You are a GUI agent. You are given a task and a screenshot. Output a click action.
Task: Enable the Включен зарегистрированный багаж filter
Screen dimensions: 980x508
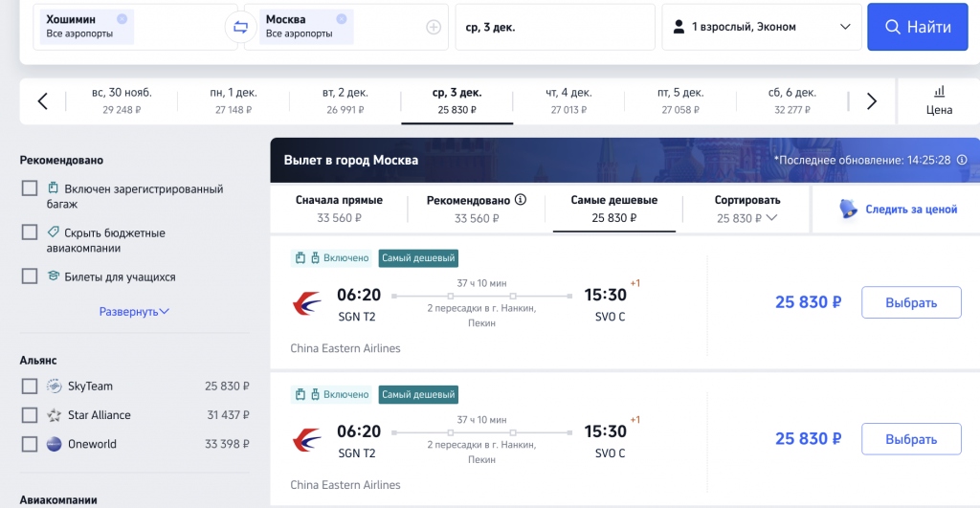coord(30,188)
